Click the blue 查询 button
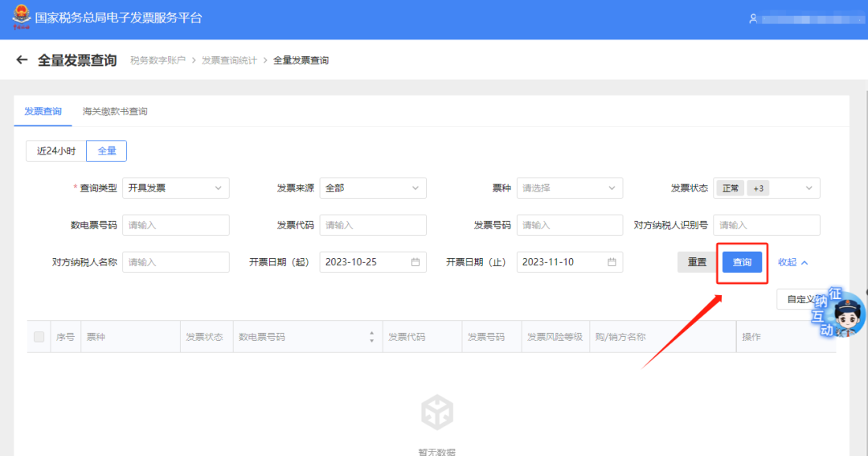 click(742, 262)
